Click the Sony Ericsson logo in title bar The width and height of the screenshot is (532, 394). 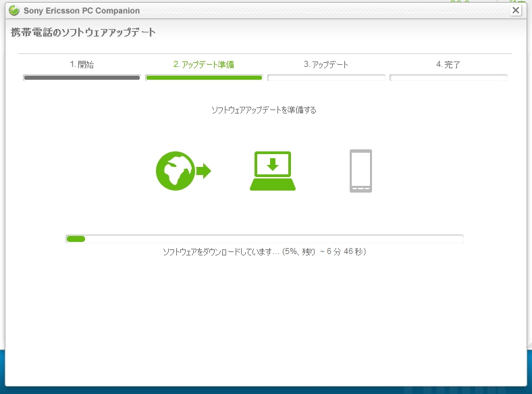(14, 11)
